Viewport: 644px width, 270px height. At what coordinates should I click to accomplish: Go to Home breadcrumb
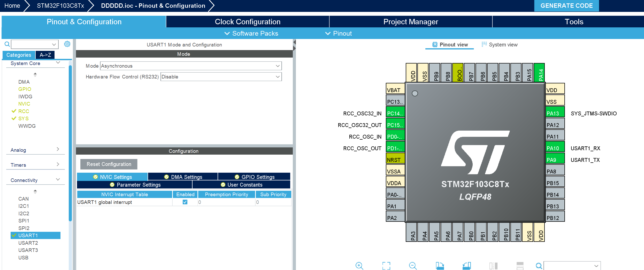(x=12, y=6)
